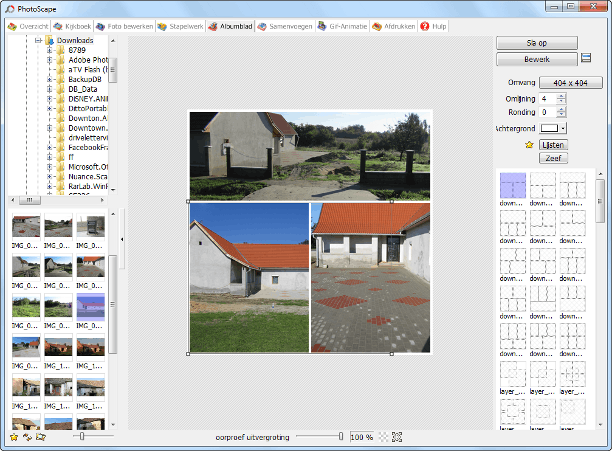Click the yellow star next to Lijsten
The height and width of the screenshot is (451, 612).
pos(529,145)
